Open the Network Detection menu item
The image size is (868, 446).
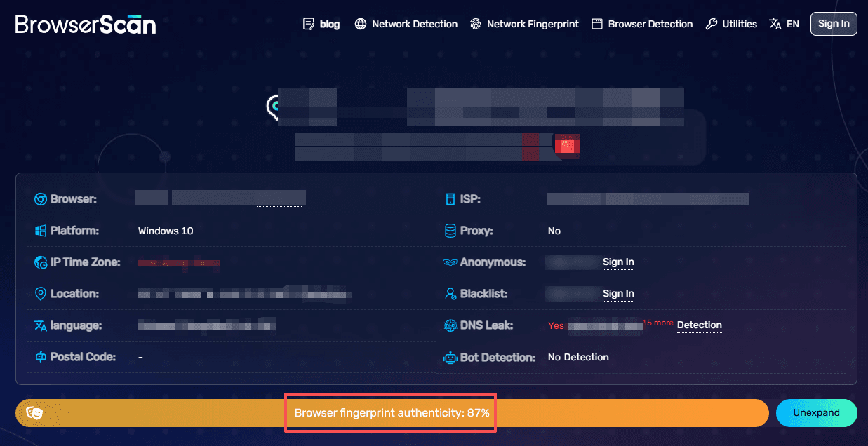[x=406, y=23]
